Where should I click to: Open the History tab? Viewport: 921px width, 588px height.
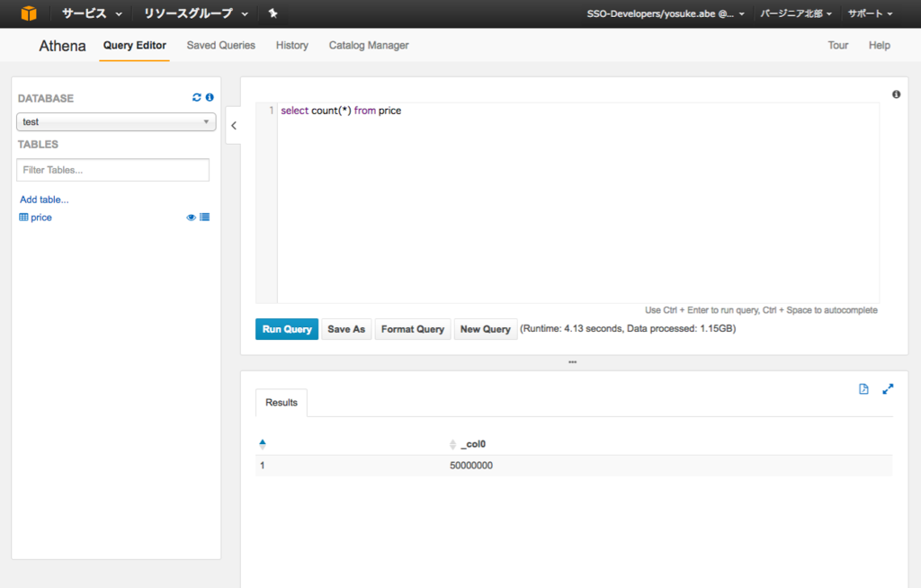292,45
